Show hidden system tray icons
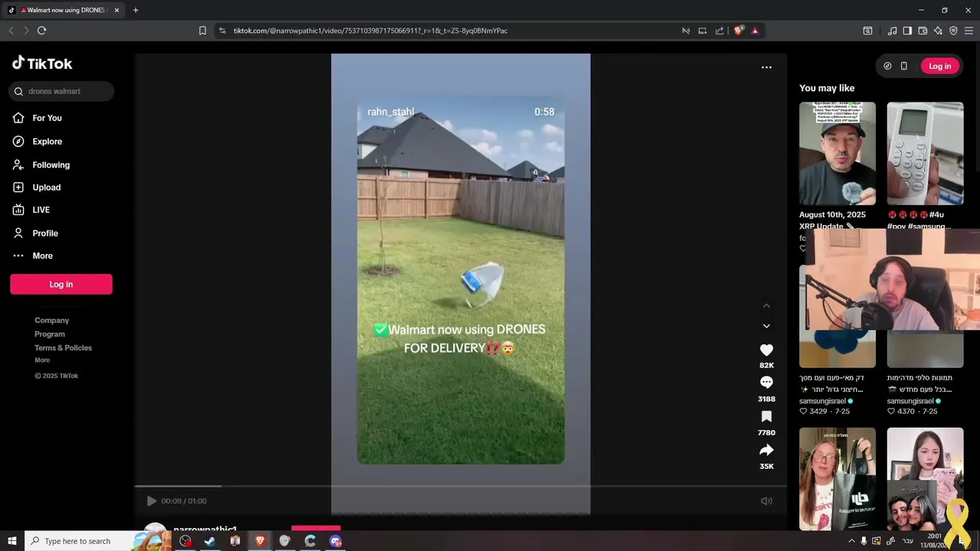The width and height of the screenshot is (980, 551). pos(851,541)
